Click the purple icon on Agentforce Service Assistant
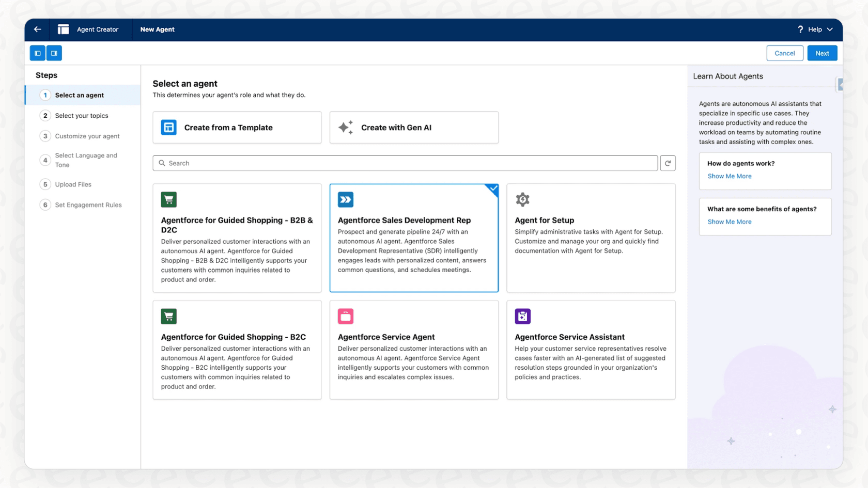The width and height of the screenshot is (868, 488). (x=522, y=316)
